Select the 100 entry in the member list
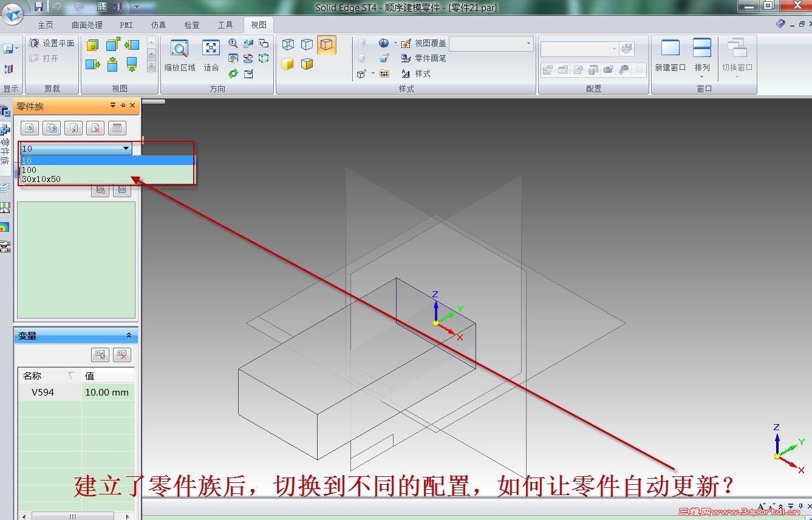812x520 pixels. coord(107,170)
